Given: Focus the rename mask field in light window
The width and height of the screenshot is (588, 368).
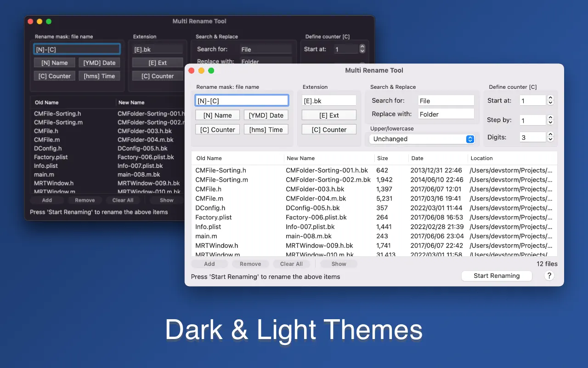Looking at the screenshot, I should pyautogui.click(x=242, y=101).
